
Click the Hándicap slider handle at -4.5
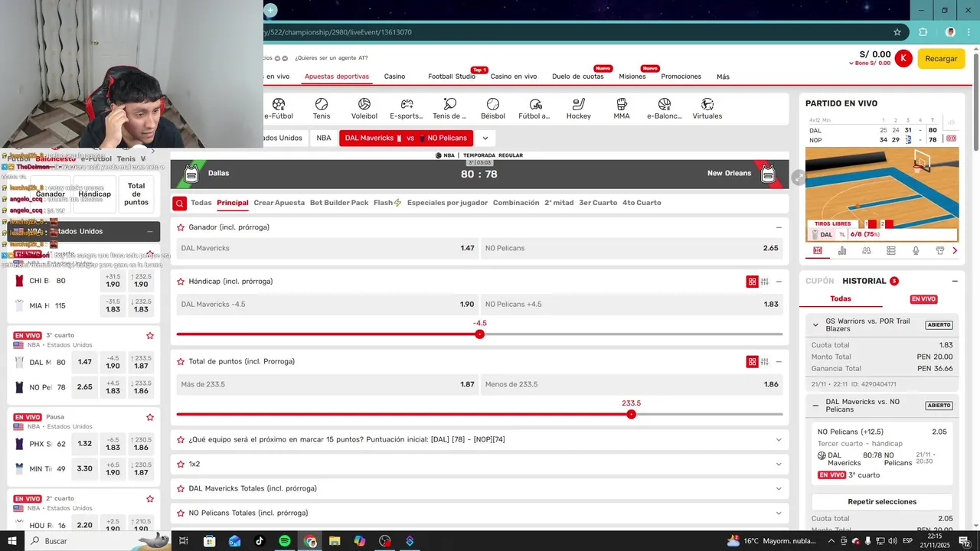pos(479,334)
